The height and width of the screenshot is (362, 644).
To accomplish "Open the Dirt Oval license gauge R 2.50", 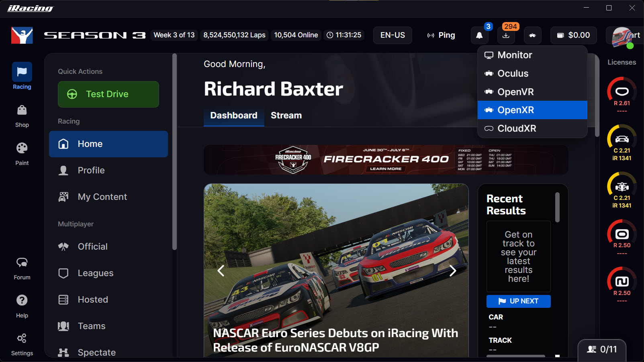I will 622,238.
